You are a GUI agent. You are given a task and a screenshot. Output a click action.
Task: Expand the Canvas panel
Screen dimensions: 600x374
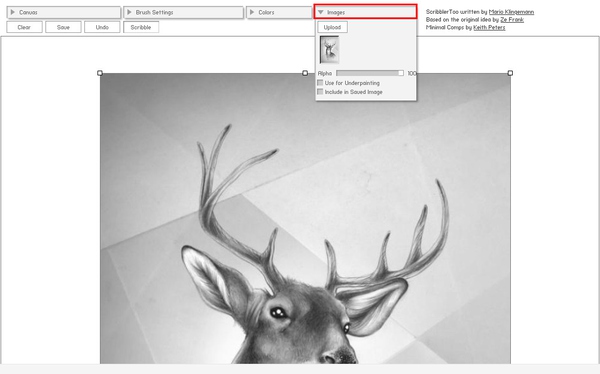(x=64, y=12)
